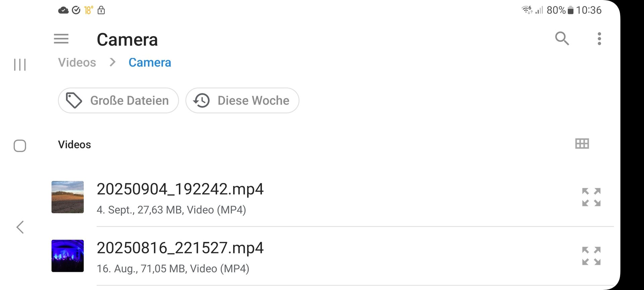Tap the search magnifier icon
644x290 pixels.
click(562, 39)
